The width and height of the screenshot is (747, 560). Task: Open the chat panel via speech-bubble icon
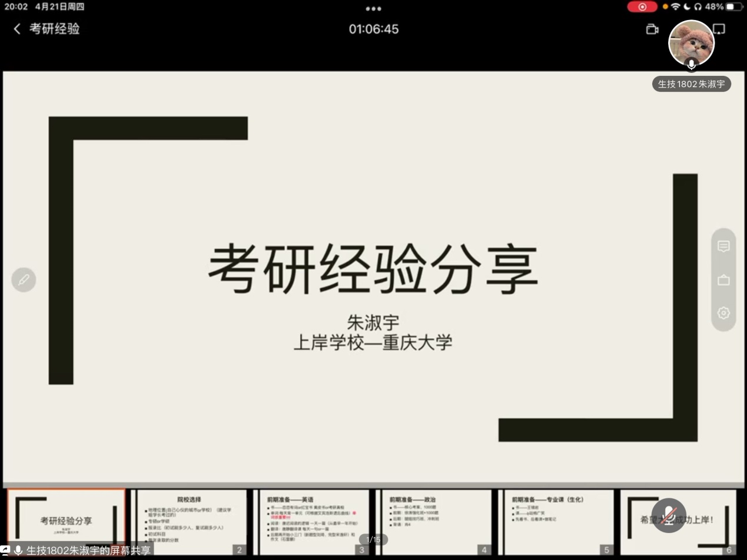723,246
